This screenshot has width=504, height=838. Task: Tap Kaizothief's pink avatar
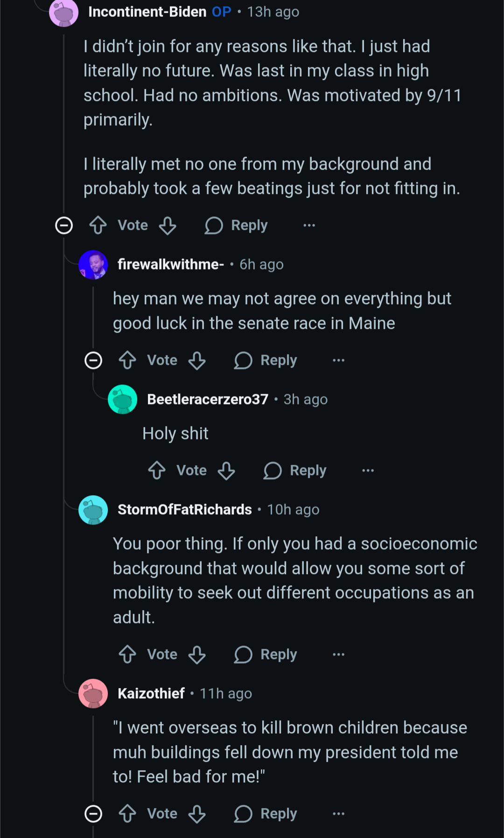pos(93,693)
